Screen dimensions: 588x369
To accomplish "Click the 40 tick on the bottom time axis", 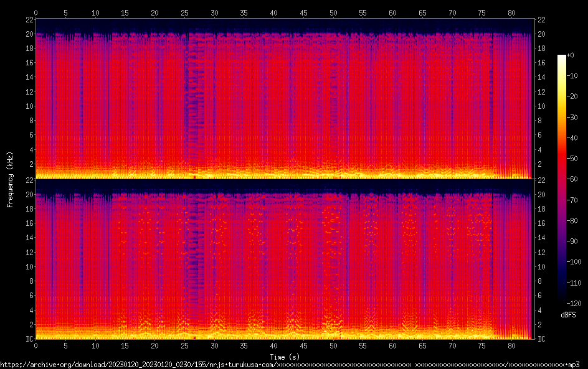I will (273, 345).
